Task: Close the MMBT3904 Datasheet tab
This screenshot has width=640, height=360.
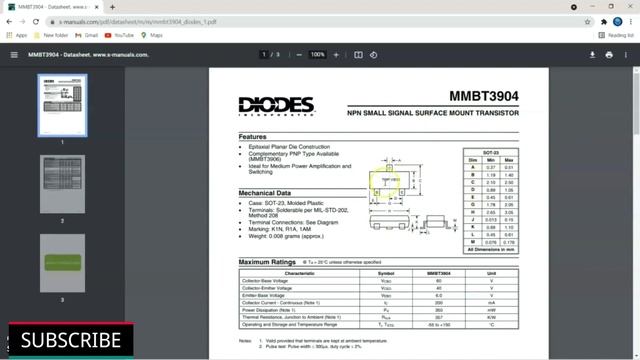Action: pos(97,7)
